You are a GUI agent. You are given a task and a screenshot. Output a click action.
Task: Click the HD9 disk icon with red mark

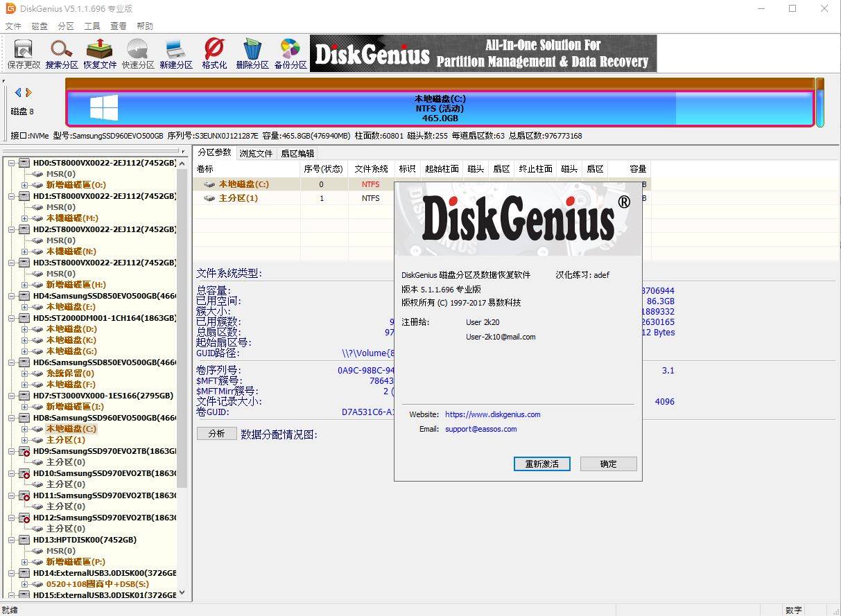coord(24,451)
